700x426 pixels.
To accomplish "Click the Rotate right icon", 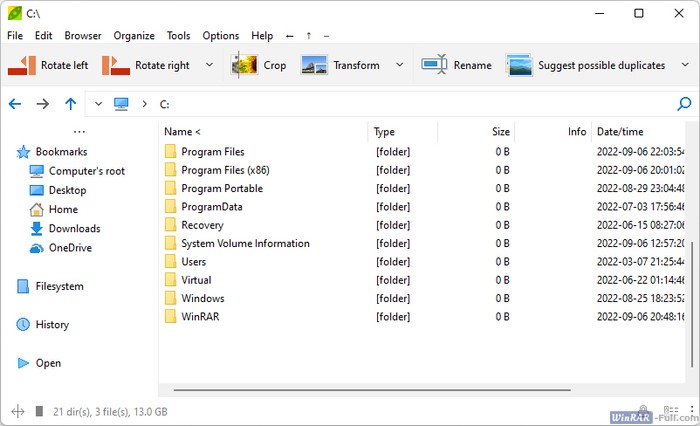I will click(x=116, y=65).
